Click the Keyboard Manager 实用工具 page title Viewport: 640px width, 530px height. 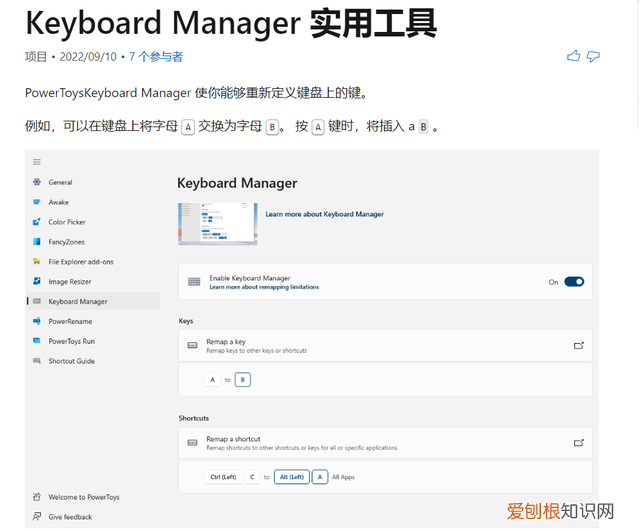click(x=231, y=24)
